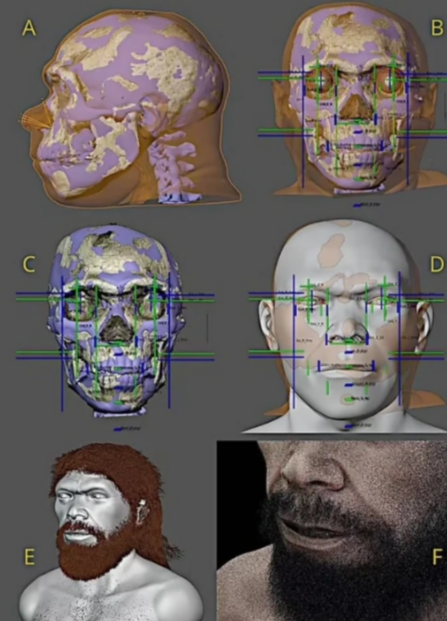Click the yellow panel label B
Viewport: 447px width, 621px height.
(437, 28)
